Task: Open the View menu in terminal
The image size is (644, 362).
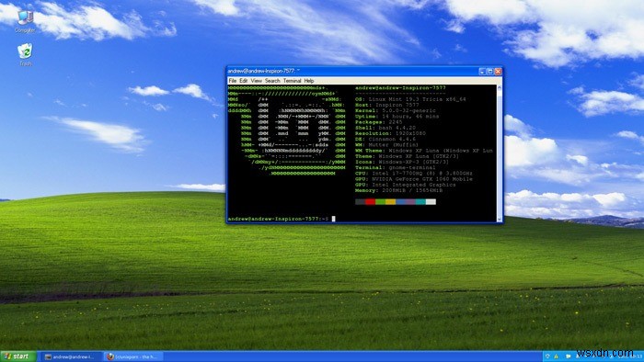Action: pyautogui.click(x=257, y=81)
